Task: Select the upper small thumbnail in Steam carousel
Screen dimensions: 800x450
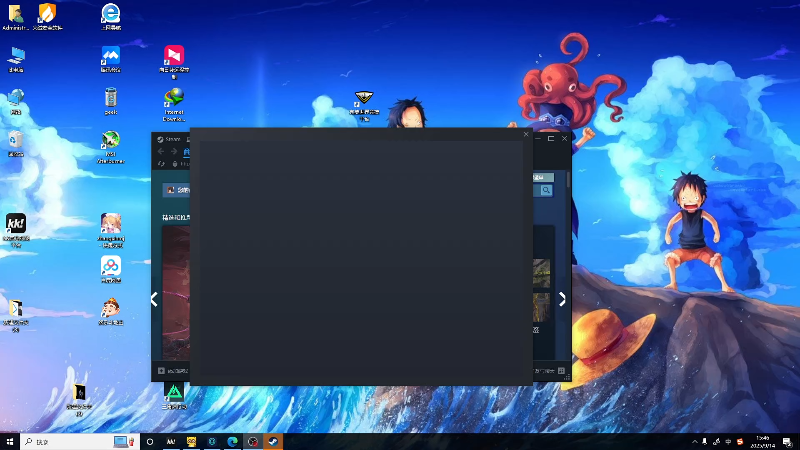Action: [541, 273]
